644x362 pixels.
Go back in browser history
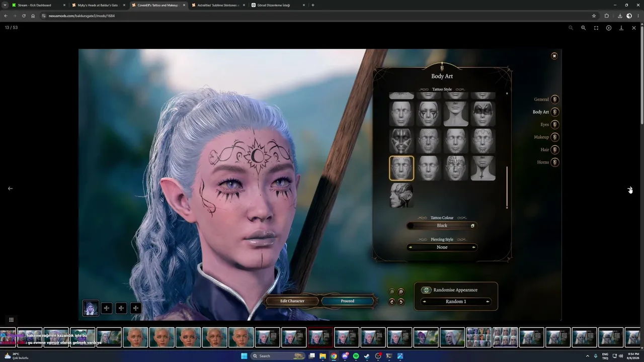[6, 16]
